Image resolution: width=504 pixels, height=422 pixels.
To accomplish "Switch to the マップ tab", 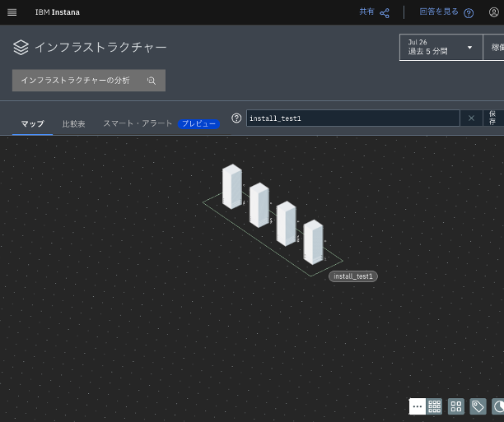I will coord(32,124).
